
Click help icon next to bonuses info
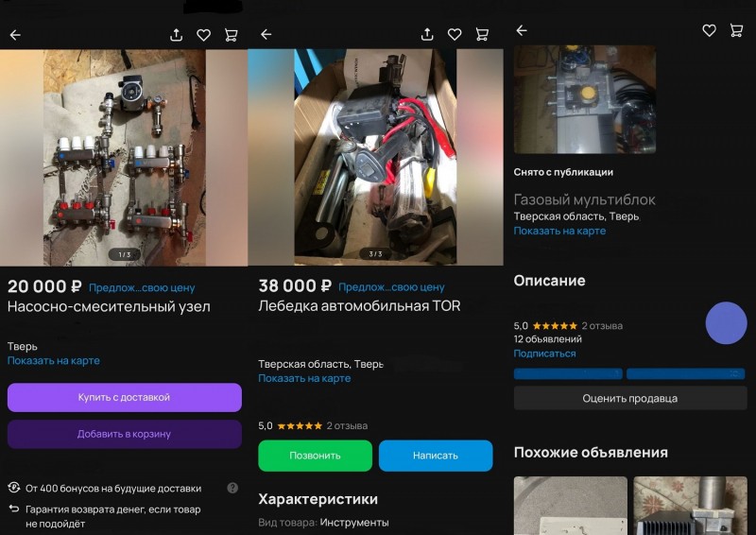point(232,488)
